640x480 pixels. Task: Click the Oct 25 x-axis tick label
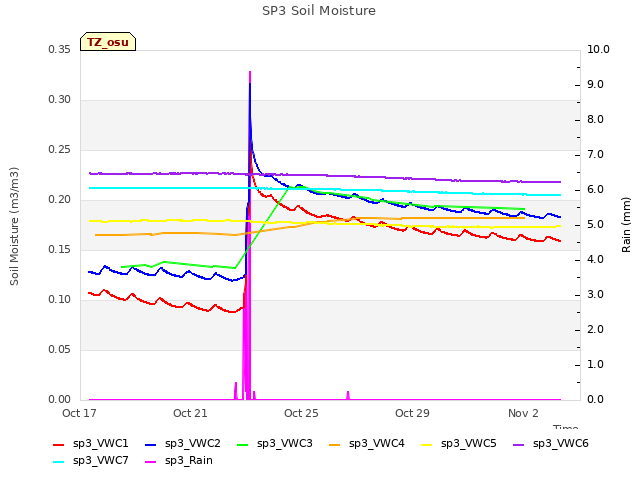[x=301, y=413]
